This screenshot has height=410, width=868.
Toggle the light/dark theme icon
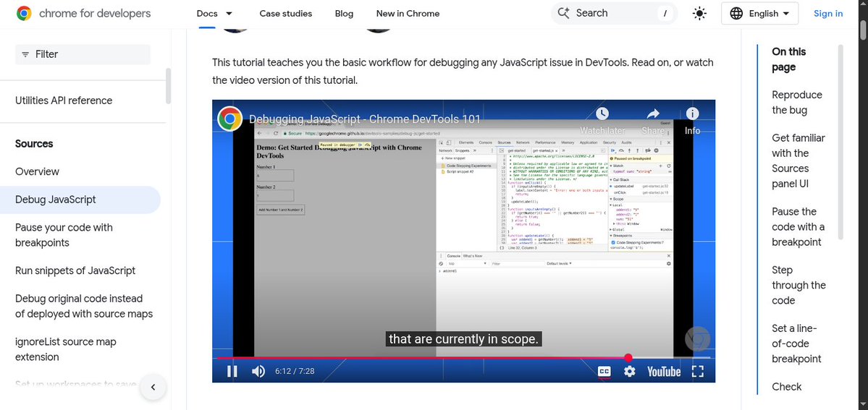700,13
